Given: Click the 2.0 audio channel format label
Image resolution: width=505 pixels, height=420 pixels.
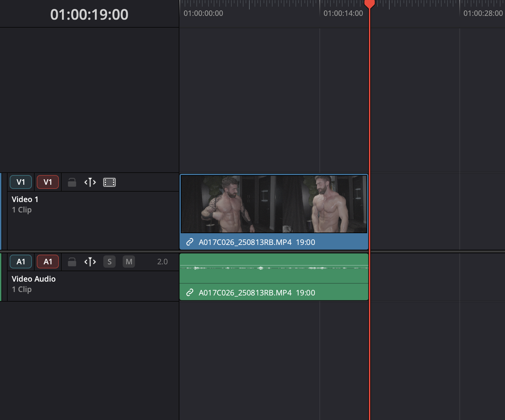Looking at the screenshot, I should [x=162, y=262].
